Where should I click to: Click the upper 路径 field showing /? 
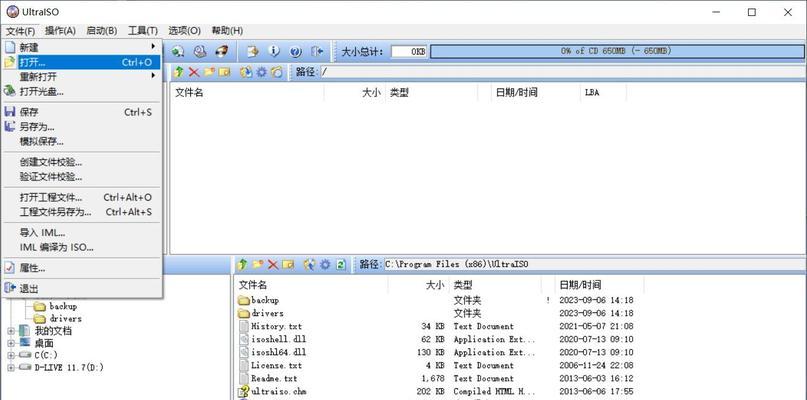pyautogui.click(x=562, y=72)
